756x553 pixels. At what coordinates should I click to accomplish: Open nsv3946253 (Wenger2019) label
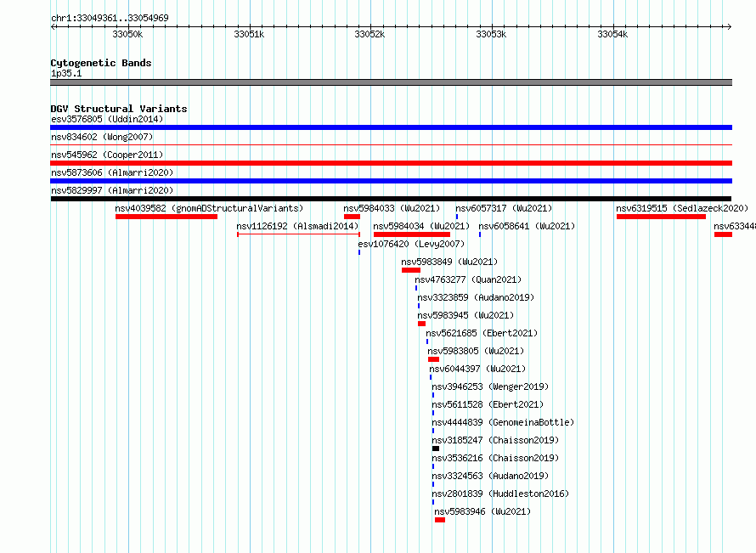coord(490,387)
